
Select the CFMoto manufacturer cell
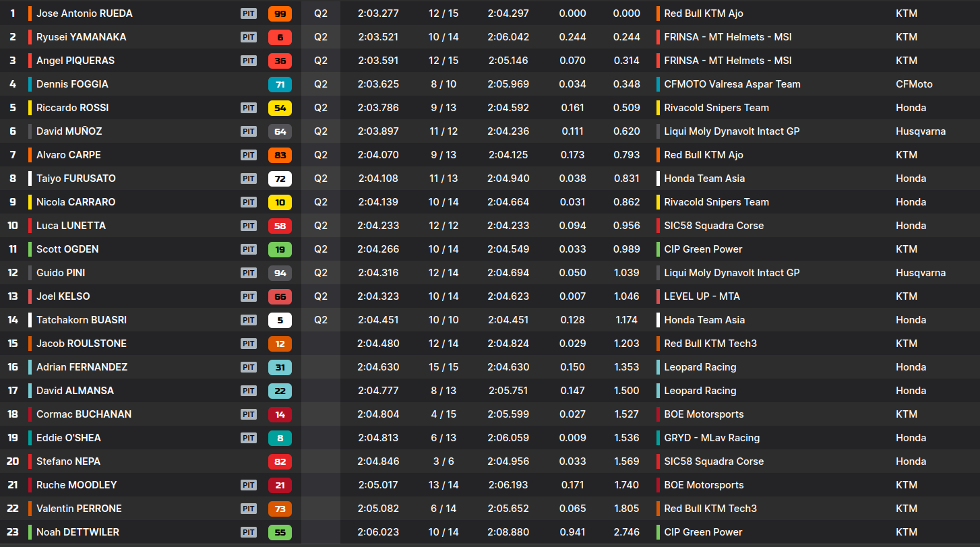click(914, 84)
